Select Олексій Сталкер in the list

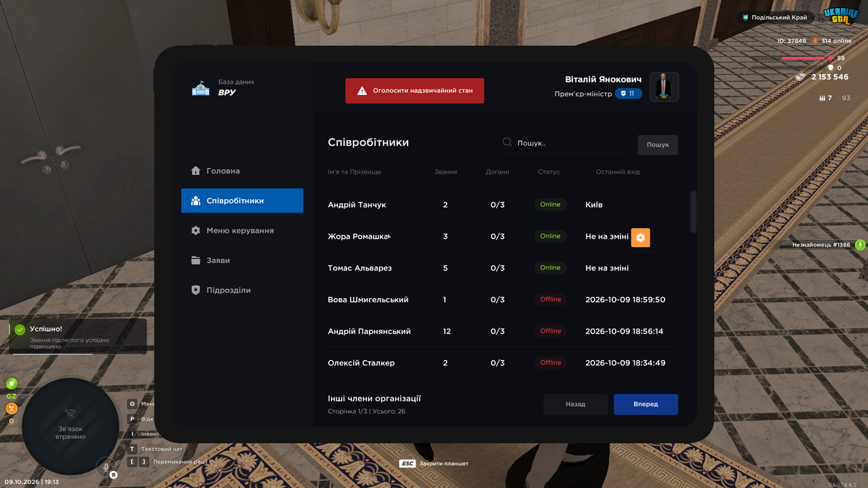[x=361, y=363]
